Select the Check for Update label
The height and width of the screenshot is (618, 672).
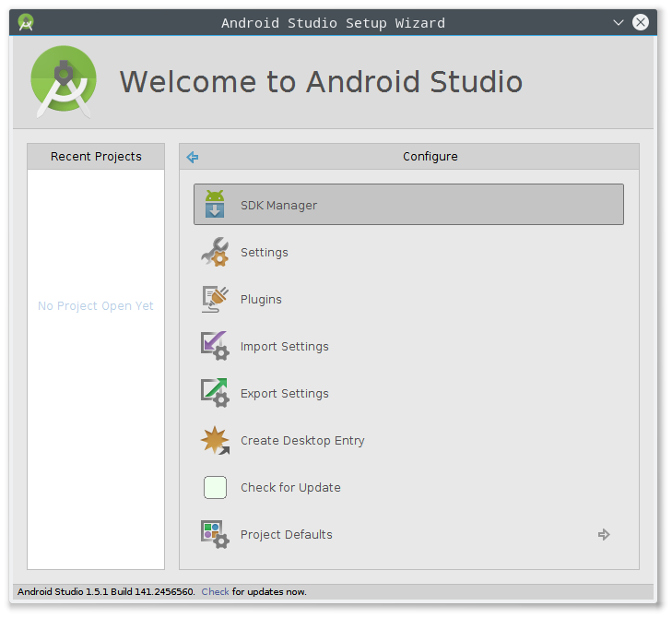290,488
